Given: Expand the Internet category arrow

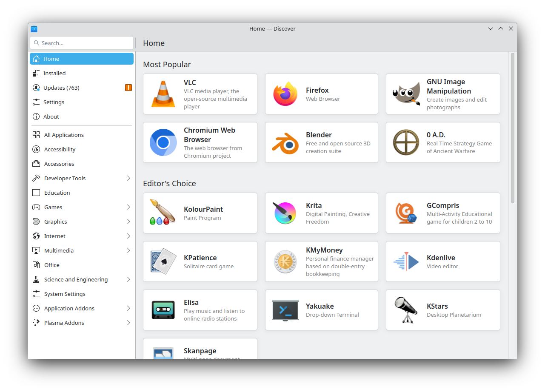Looking at the screenshot, I should click(x=128, y=236).
